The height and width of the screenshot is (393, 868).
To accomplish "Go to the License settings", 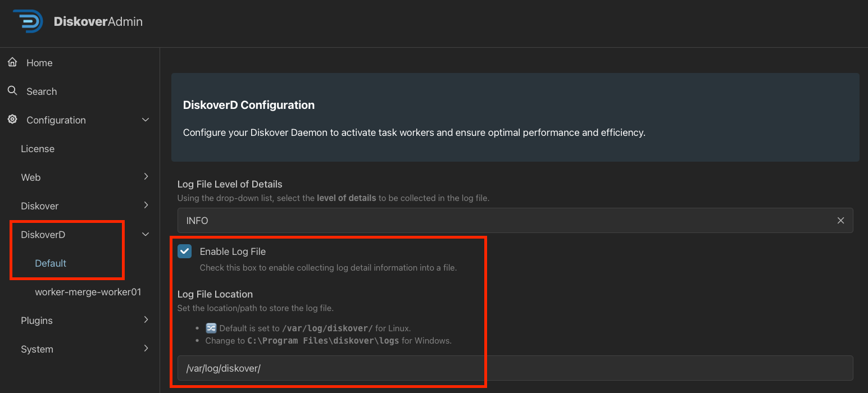I will [x=38, y=148].
